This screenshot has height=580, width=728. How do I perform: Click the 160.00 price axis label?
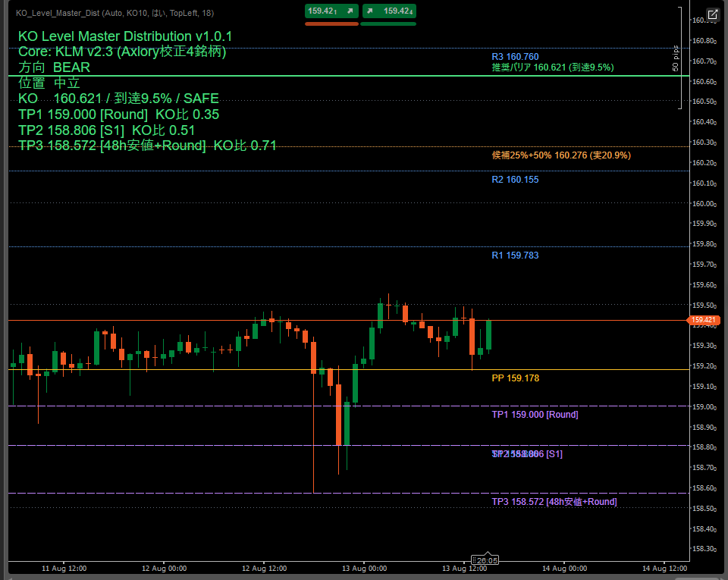pos(704,204)
